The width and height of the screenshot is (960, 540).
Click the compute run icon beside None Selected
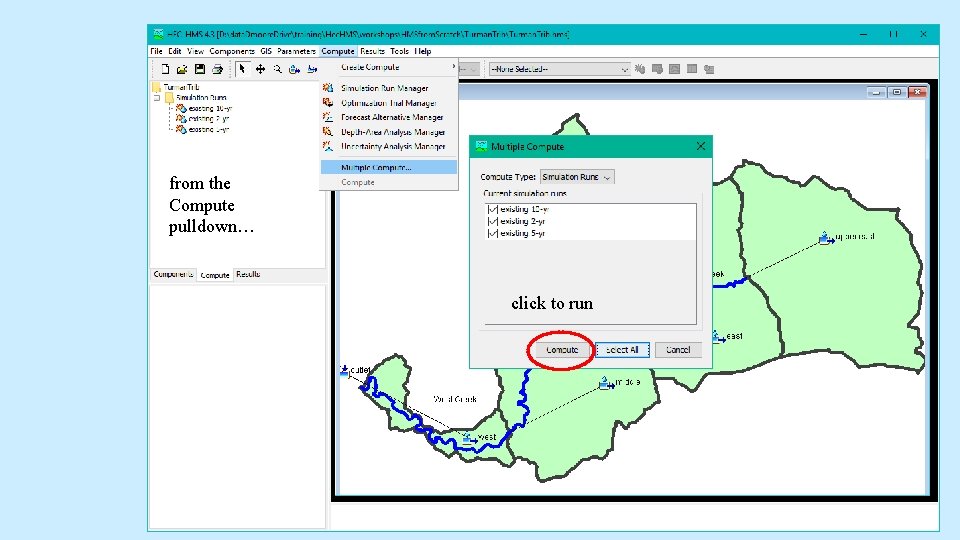tap(640, 69)
